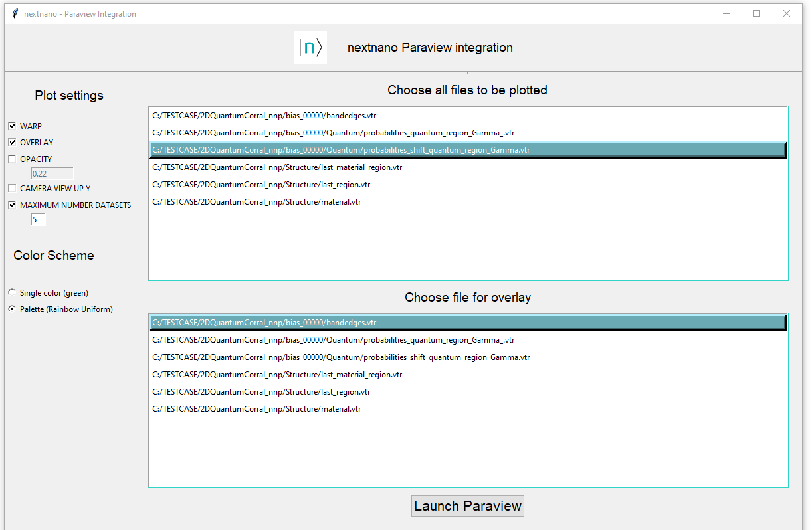
Task: Click the Launch Paraview button
Action: coord(467,505)
